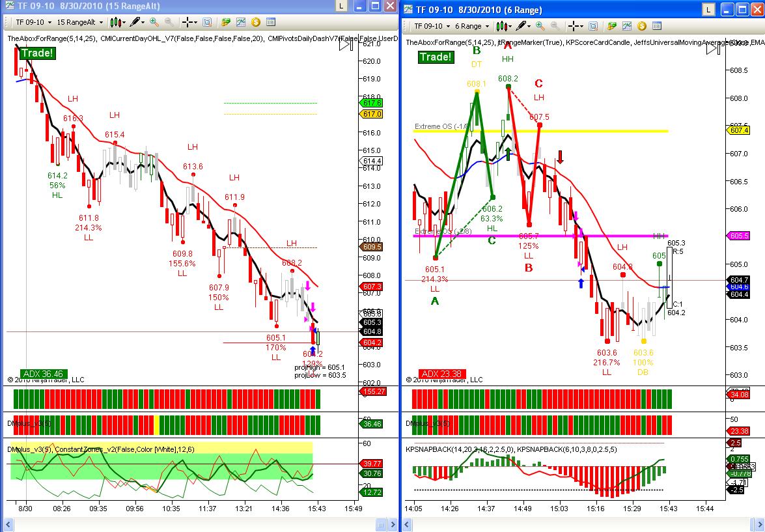Click the red 39.77 indicator value

(371, 464)
